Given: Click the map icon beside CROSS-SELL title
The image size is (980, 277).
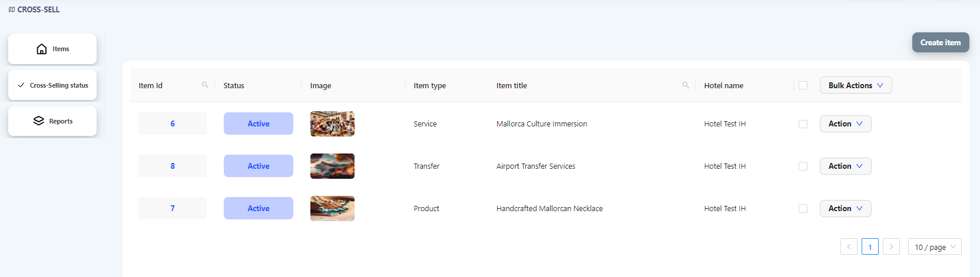Looking at the screenshot, I should (12, 9).
